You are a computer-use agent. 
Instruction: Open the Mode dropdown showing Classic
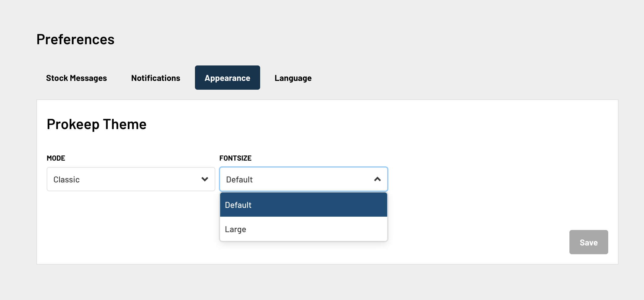click(131, 179)
